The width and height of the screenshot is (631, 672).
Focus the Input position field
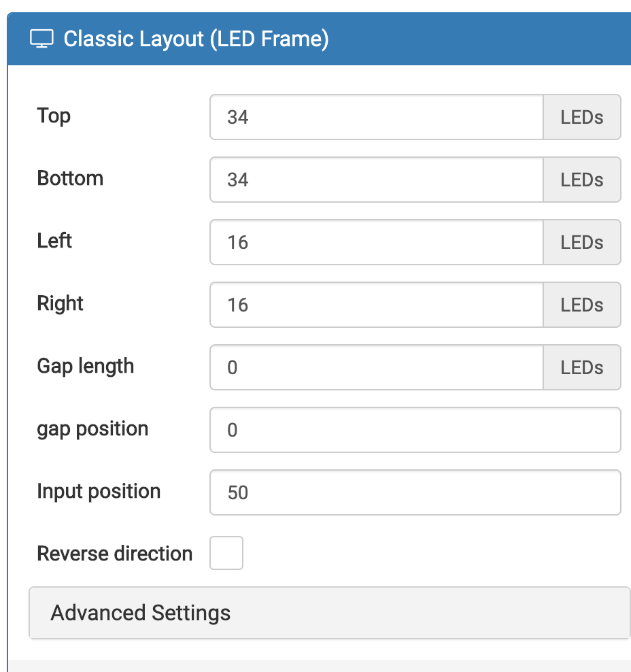point(415,492)
